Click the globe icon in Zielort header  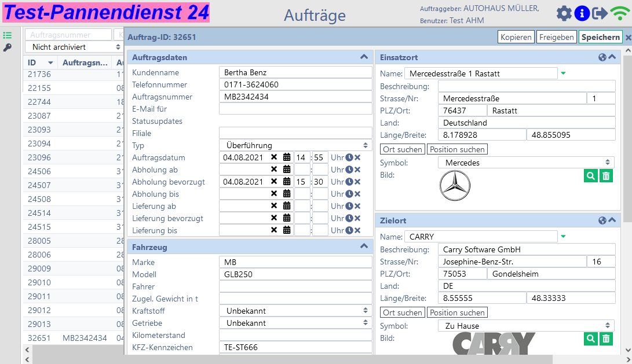602,220
